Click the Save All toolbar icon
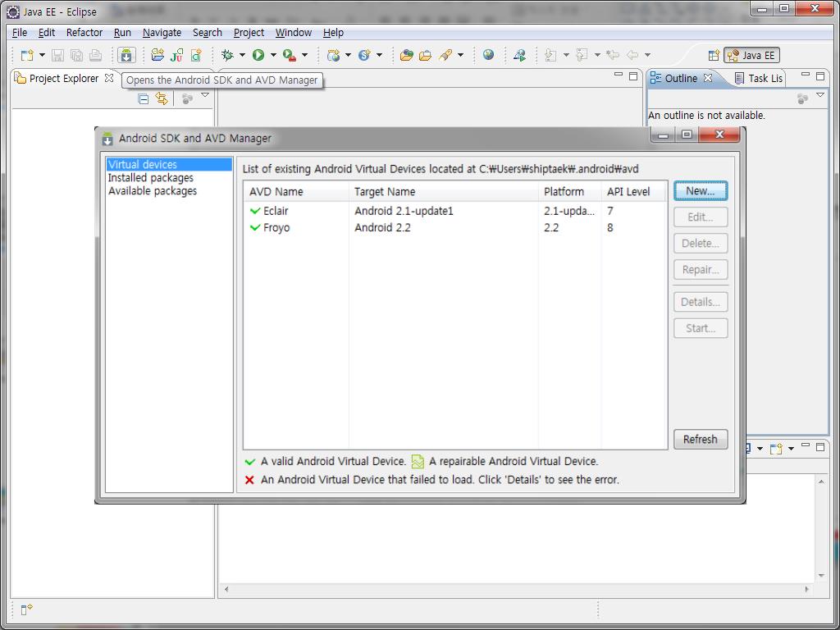This screenshot has width=840, height=630. click(76, 55)
